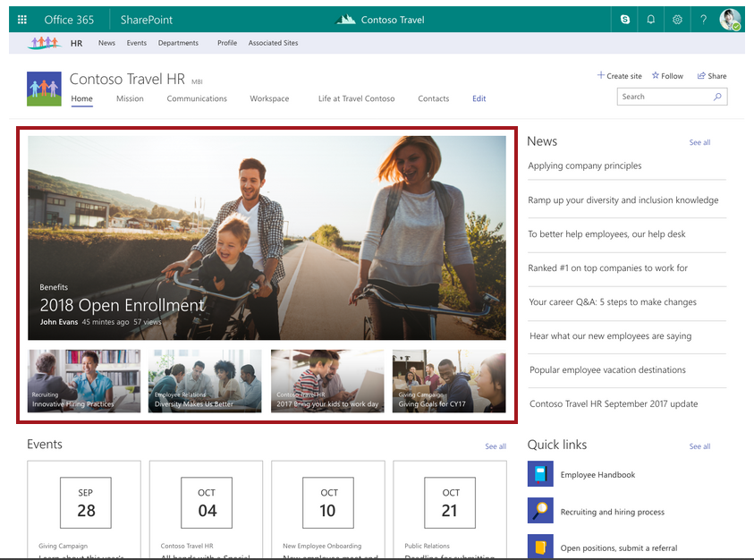Click inside the Search input box
The width and height of the screenshot is (754, 560).
662,96
